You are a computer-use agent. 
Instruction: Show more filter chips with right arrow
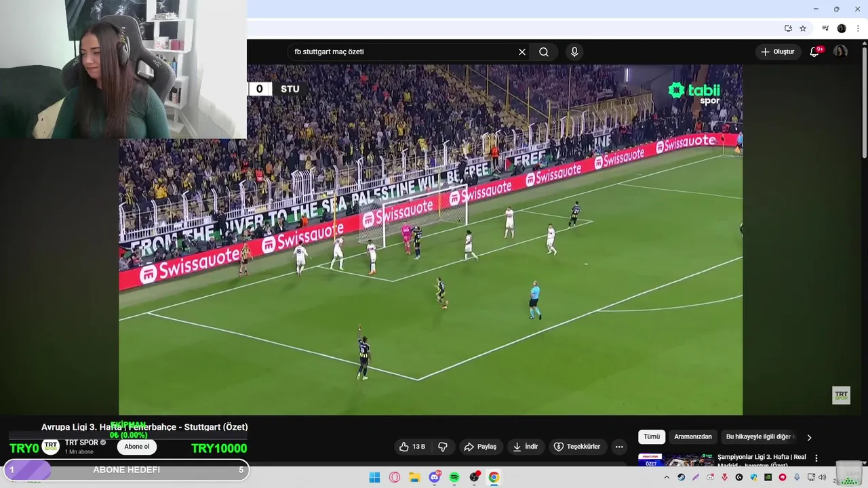coord(809,438)
